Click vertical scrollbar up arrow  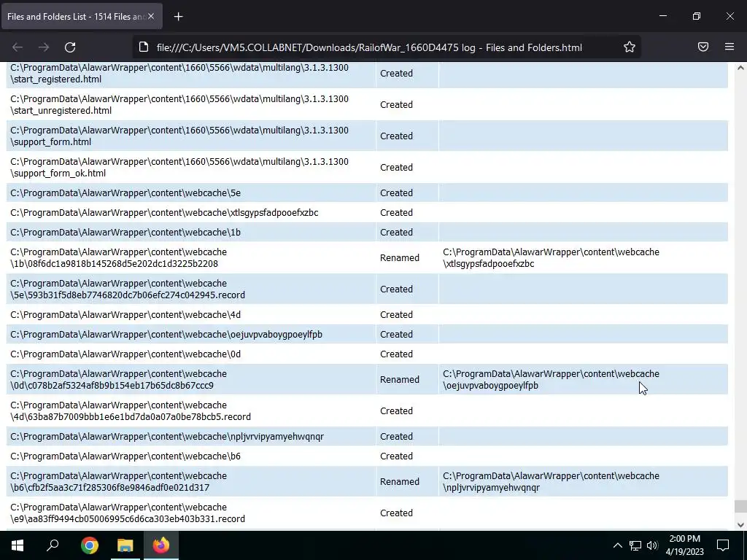pyautogui.click(x=740, y=68)
